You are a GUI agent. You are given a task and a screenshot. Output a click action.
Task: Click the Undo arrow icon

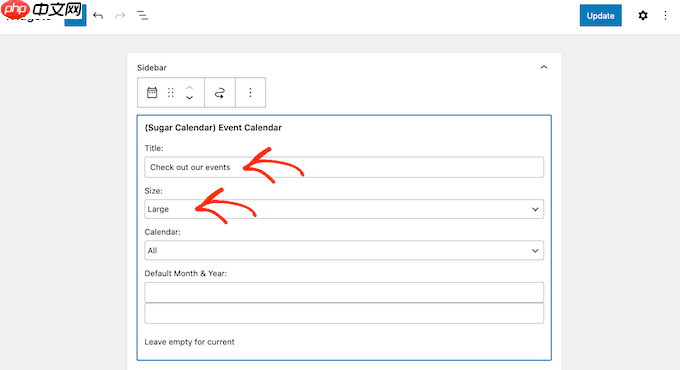click(x=98, y=16)
